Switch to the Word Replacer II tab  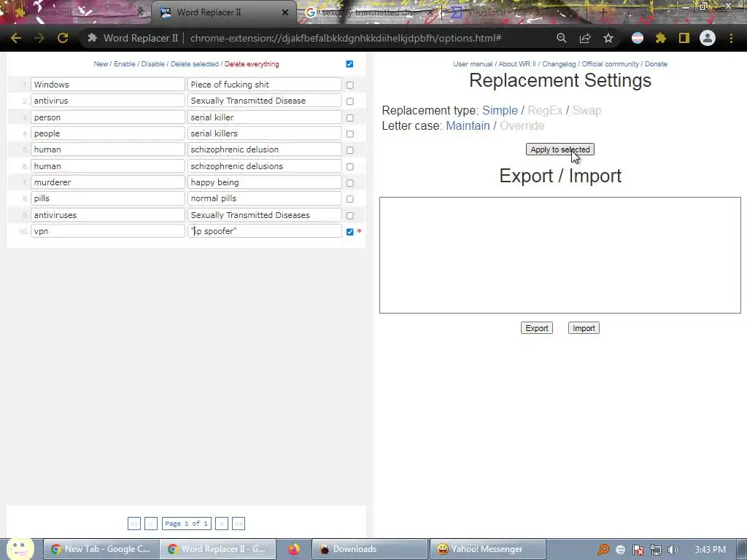pos(224,12)
